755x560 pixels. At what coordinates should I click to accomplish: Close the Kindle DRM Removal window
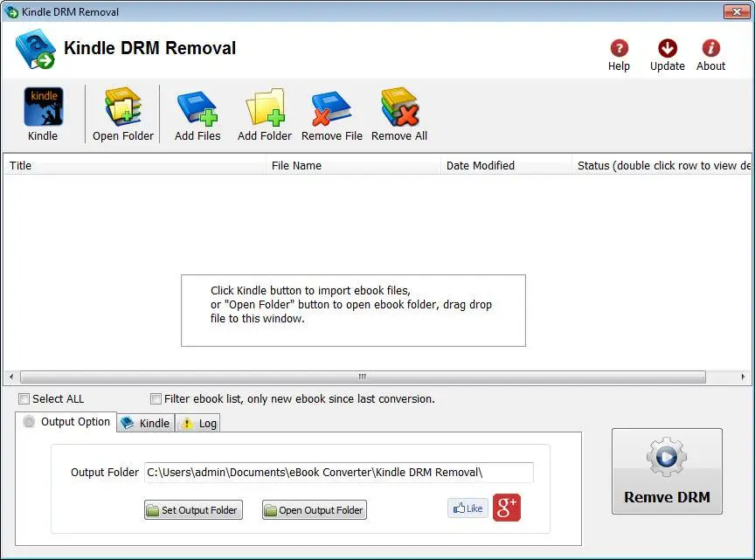[x=737, y=11]
